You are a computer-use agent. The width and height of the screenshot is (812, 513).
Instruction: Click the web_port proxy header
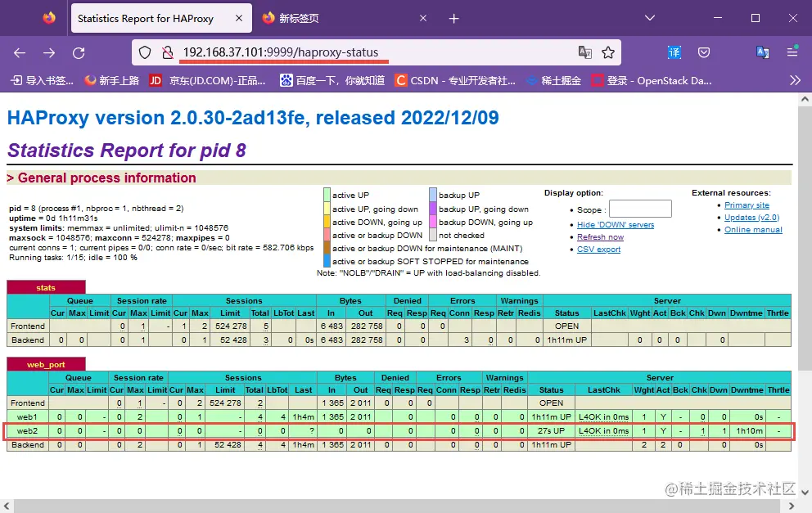click(x=46, y=364)
